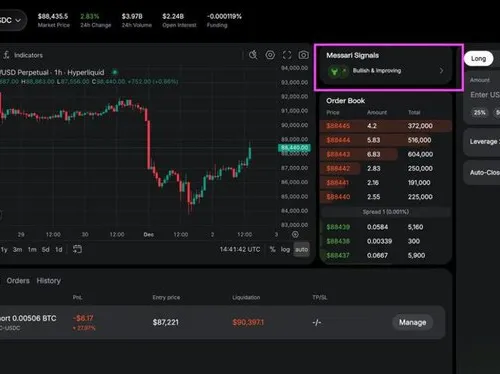
Task: Select the $88440 ask price row
Action: click(x=386, y=197)
